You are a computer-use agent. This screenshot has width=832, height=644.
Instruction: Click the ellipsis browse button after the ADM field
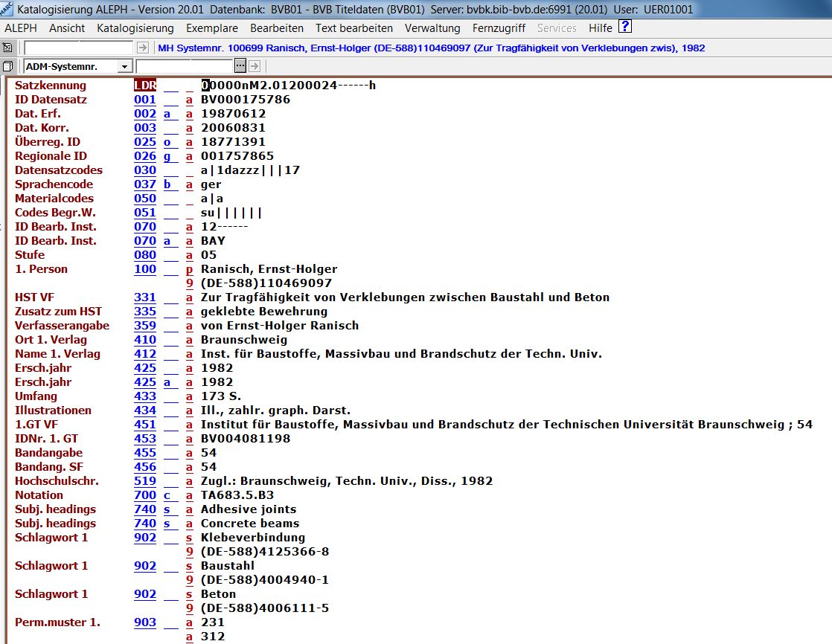[x=240, y=66]
